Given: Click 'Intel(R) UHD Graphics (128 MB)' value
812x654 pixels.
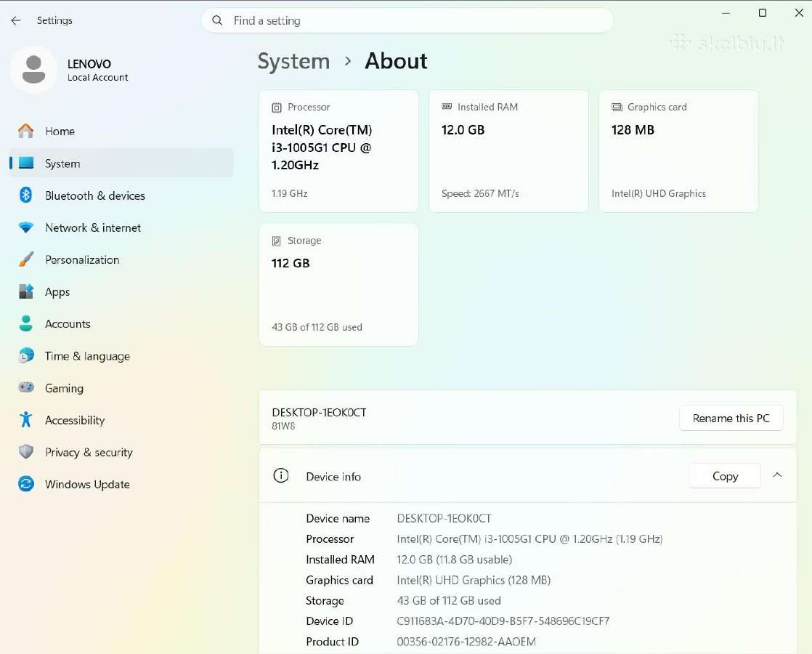Looking at the screenshot, I should [474, 580].
